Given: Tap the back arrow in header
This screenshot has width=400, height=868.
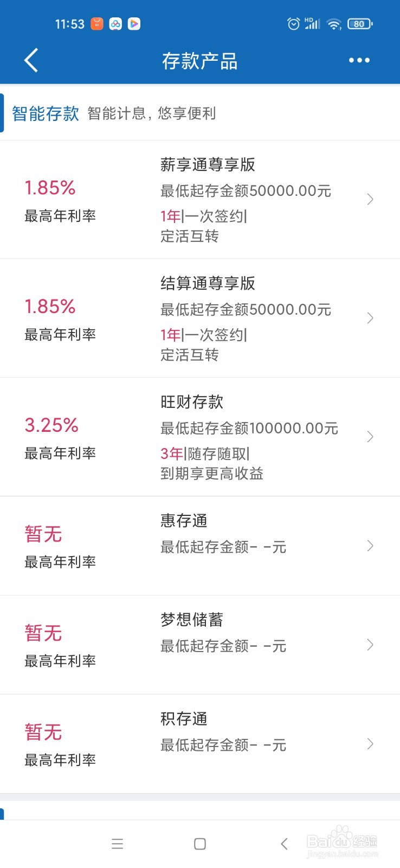Looking at the screenshot, I should [31, 60].
